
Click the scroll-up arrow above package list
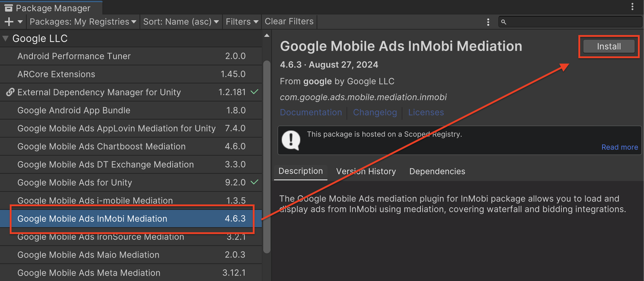[266, 35]
